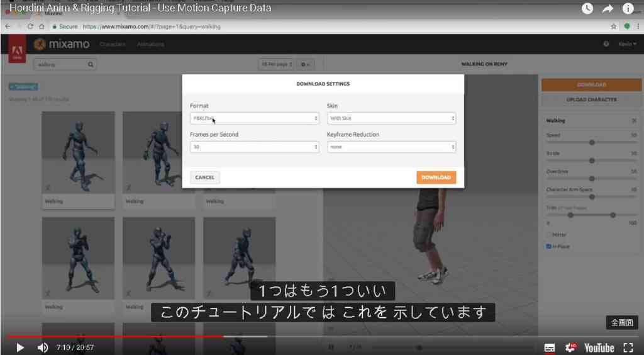Image resolution: width=644 pixels, height=355 pixels.
Task: Adjust the Stride slider
Action: tap(592, 161)
